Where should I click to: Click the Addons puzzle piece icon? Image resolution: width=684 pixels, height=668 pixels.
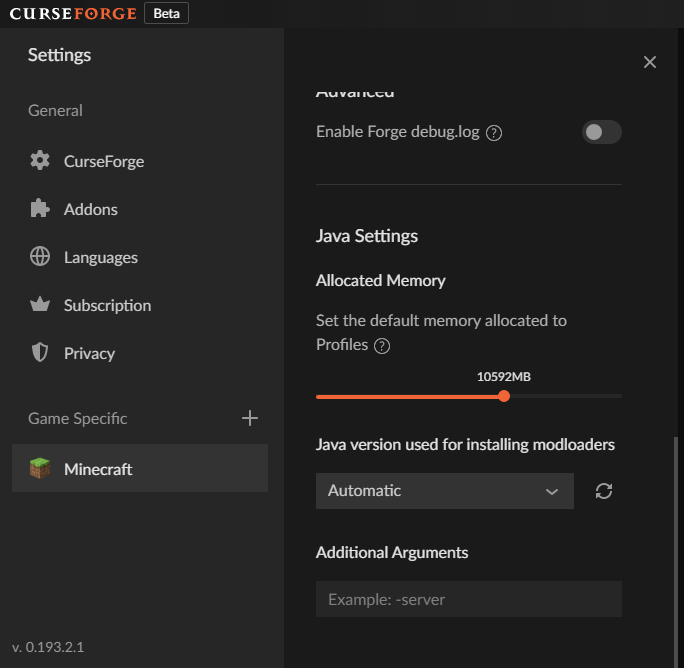tap(40, 209)
